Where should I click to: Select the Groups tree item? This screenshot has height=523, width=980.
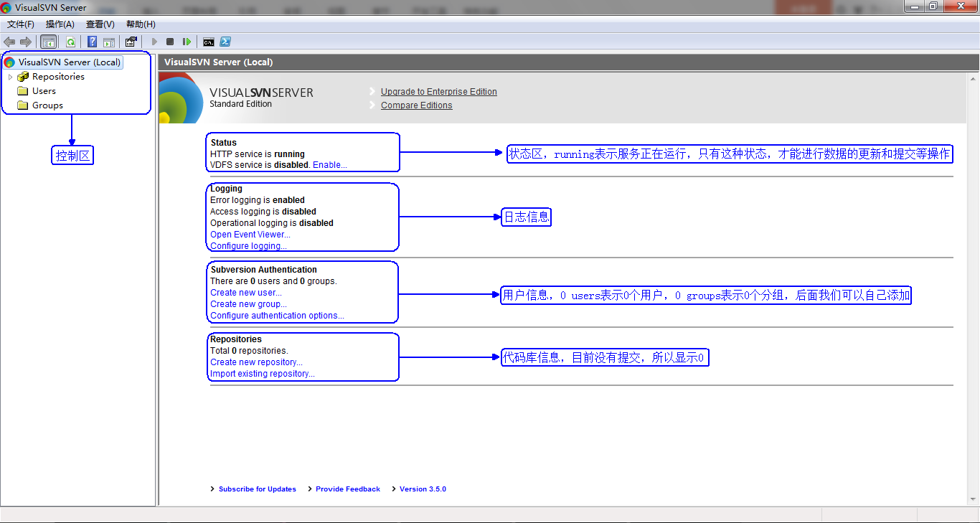pyautogui.click(x=47, y=105)
